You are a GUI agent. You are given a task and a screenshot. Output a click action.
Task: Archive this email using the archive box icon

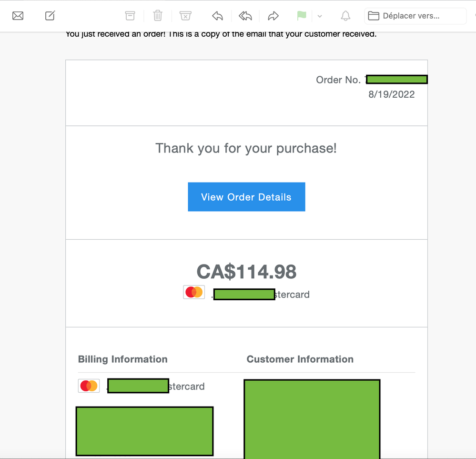130,16
